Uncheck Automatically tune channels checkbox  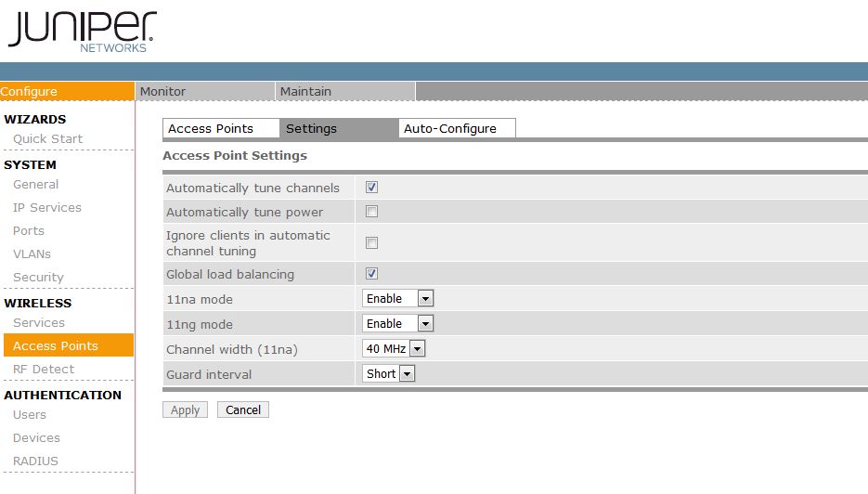click(371, 188)
